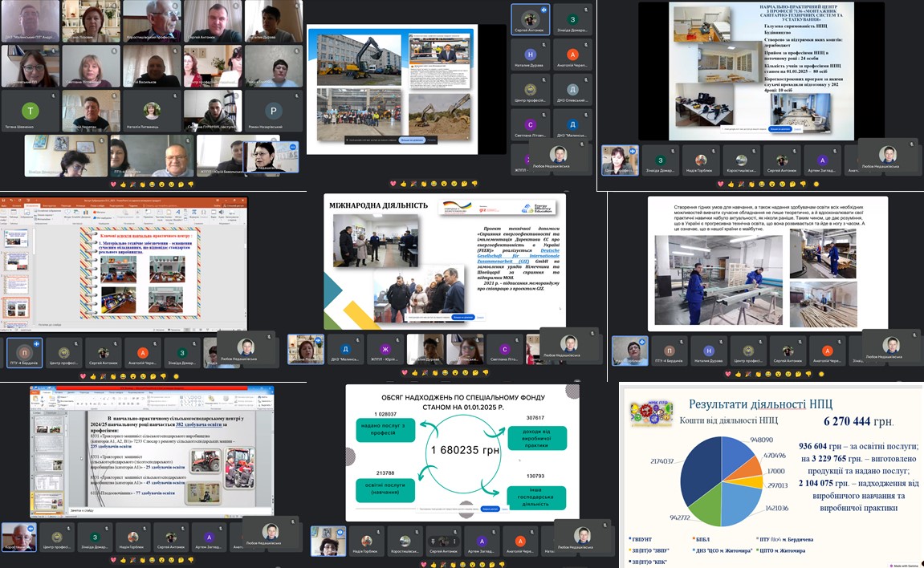The height and width of the screenshot is (568, 924).
Task: Select Сергій Антонюк's active speaker tile beside excavator slide
Action: click(528, 20)
